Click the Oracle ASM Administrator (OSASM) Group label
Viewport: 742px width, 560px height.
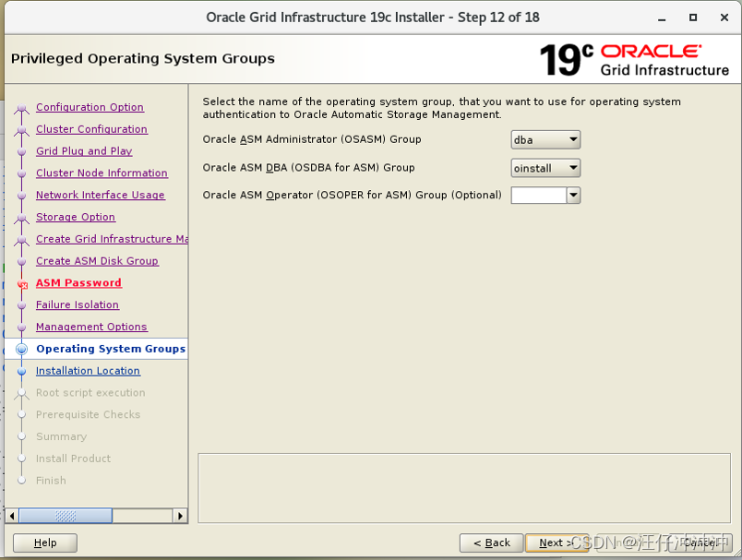(312, 139)
